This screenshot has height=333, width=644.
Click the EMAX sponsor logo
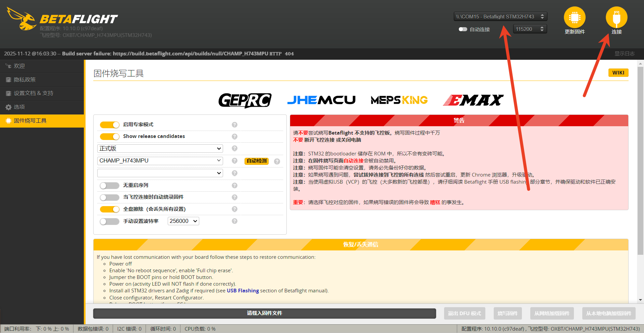coord(473,100)
